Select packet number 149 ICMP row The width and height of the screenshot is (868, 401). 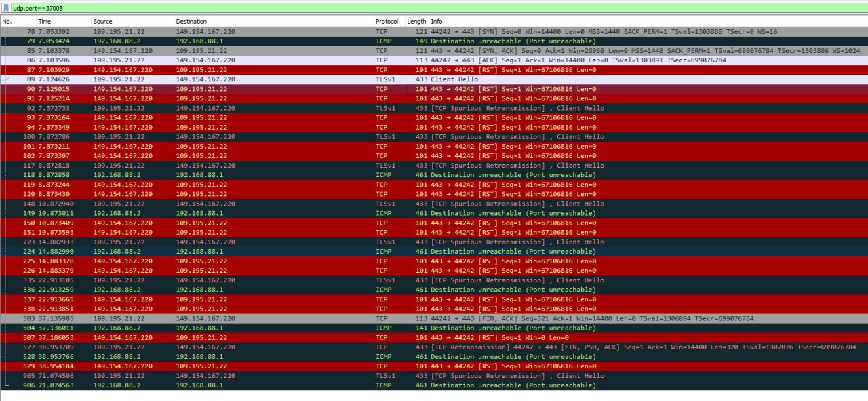coord(434,212)
